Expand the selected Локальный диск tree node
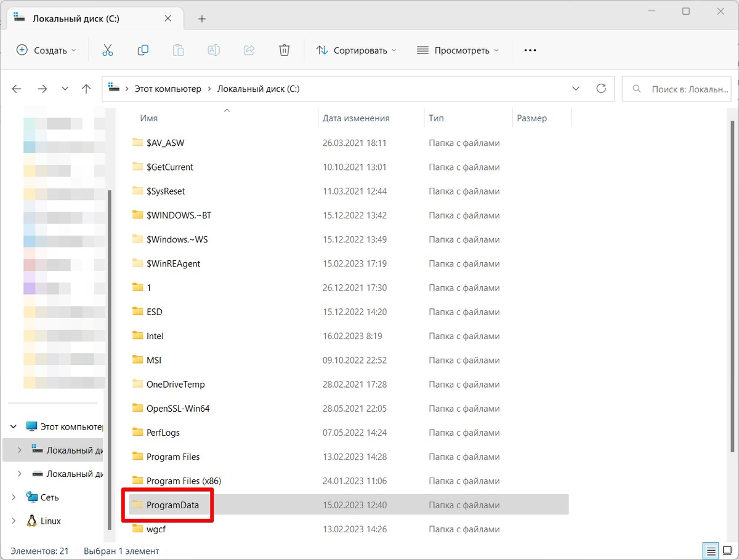The height and width of the screenshot is (560, 739). (x=19, y=450)
